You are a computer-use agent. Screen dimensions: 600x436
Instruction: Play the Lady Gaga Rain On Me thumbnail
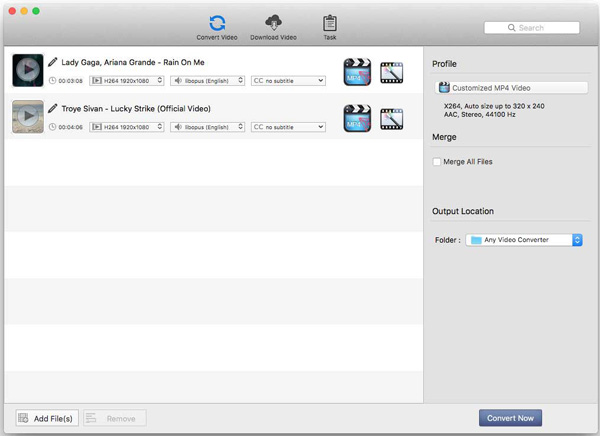[28, 70]
